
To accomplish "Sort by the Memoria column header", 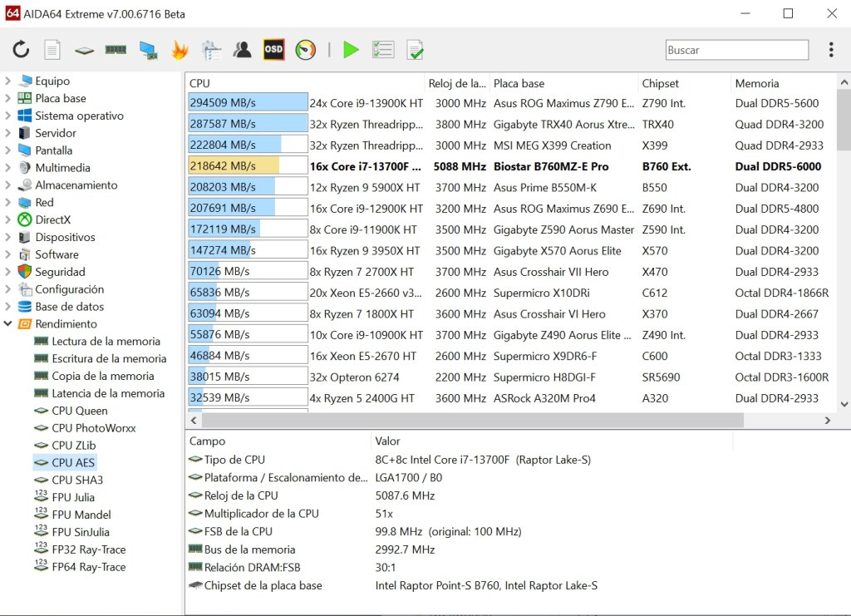I will pos(785,84).
